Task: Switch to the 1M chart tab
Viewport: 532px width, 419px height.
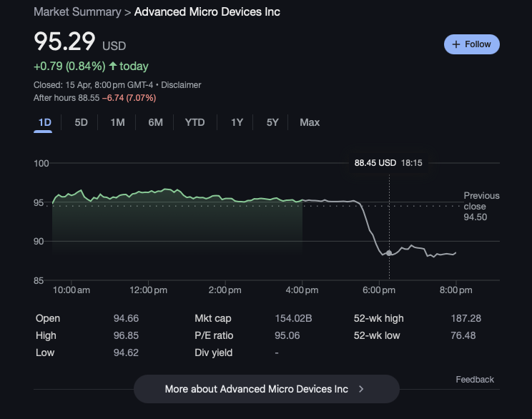Action: point(117,122)
